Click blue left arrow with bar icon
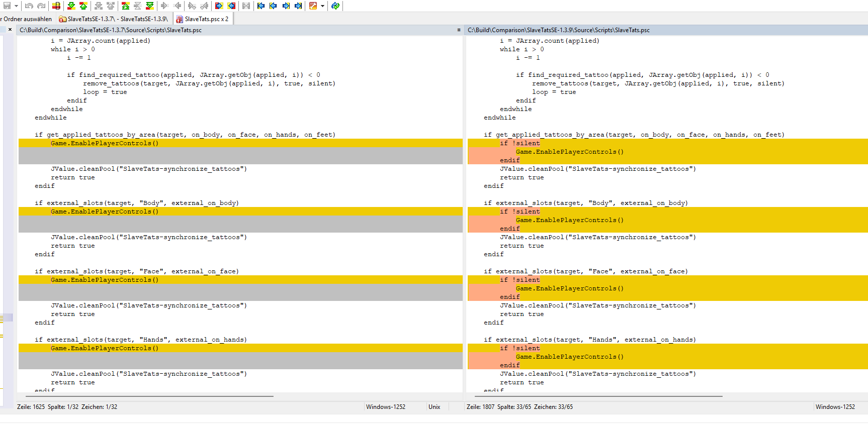868x424 pixels. point(261,6)
